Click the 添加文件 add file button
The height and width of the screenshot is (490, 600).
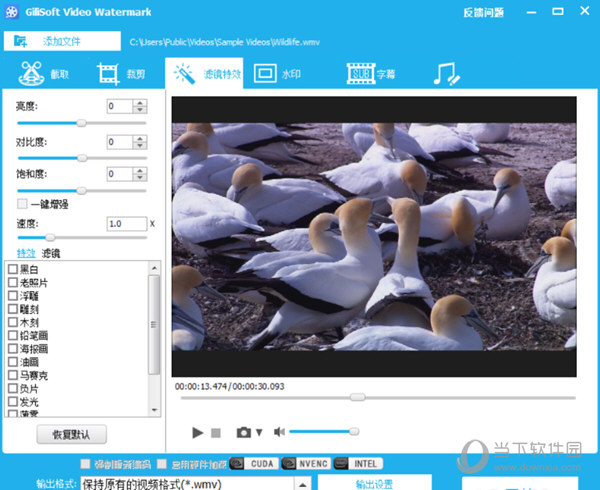[62, 41]
